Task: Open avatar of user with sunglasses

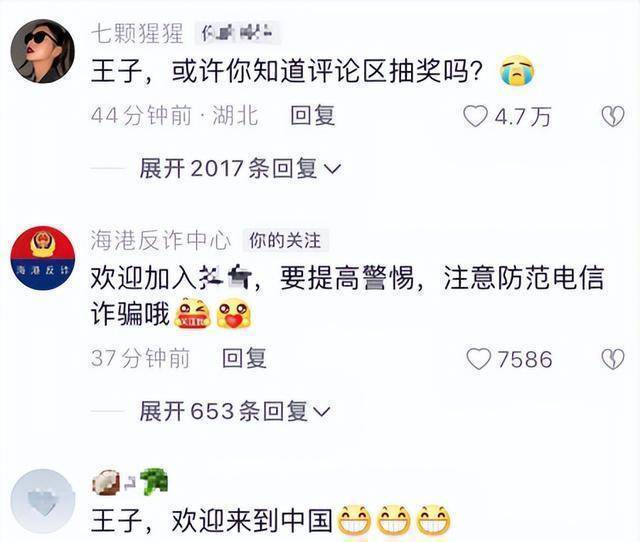Action: coord(42,51)
